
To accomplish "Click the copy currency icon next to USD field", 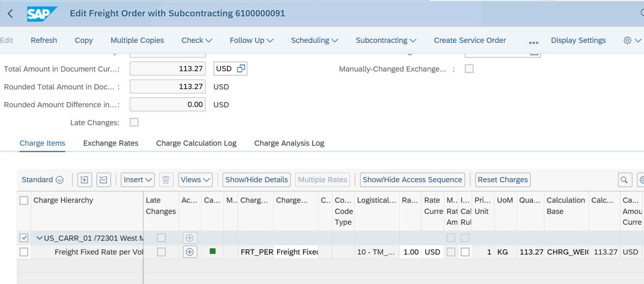I will click(241, 68).
